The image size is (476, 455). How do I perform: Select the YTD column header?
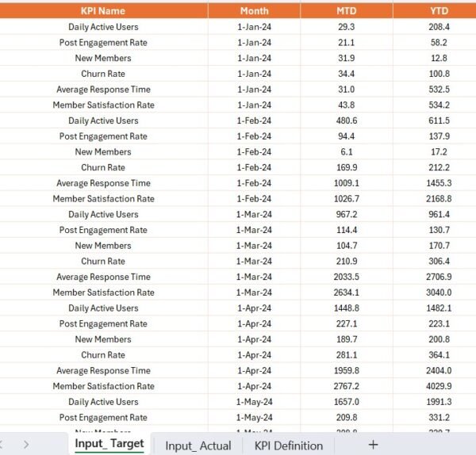435,11
